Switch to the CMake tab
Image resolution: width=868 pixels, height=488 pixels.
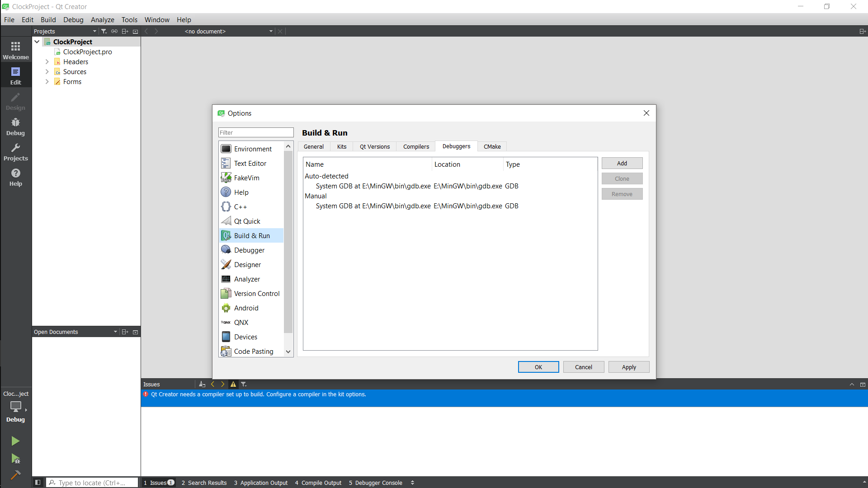(492, 146)
